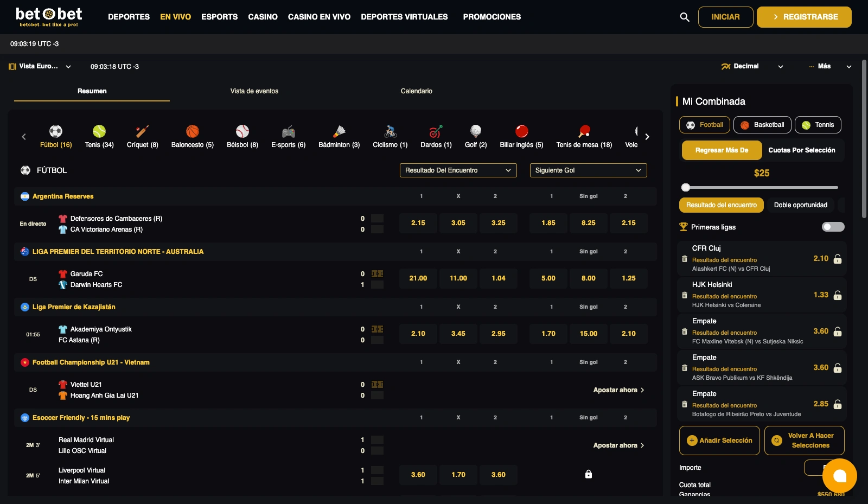Image resolution: width=868 pixels, height=504 pixels.
Task: Choose Resultado del encuentro market chip
Action: (722, 205)
